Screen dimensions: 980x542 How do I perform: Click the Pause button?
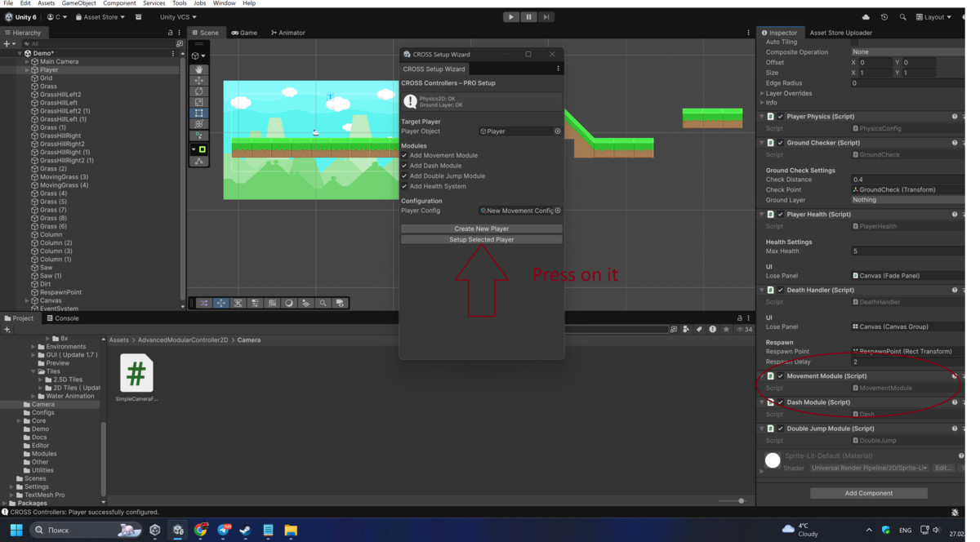click(528, 16)
